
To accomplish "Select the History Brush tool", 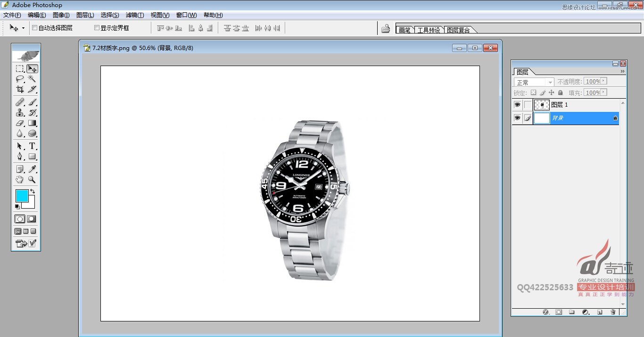I will [32, 112].
